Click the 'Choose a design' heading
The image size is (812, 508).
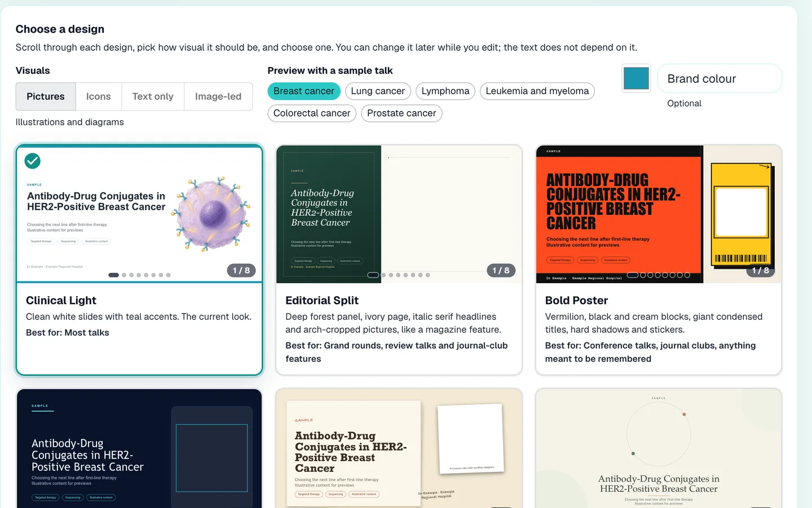click(x=60, y=29)
